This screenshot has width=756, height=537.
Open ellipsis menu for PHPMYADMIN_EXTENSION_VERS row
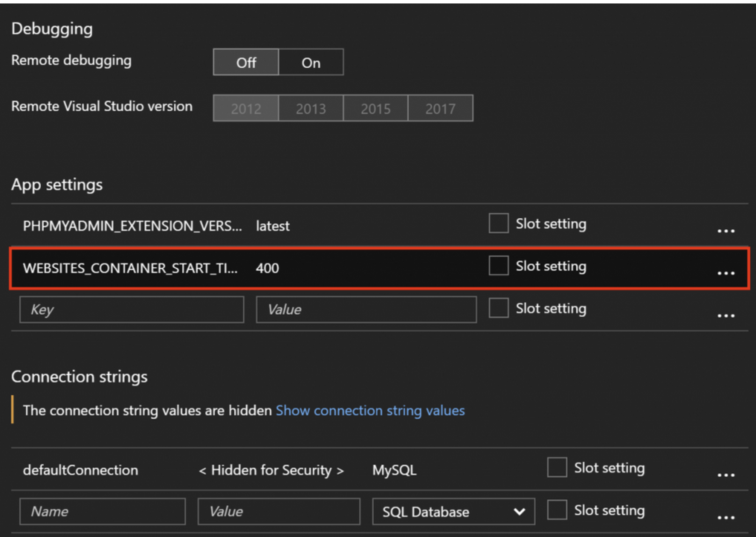725,231
